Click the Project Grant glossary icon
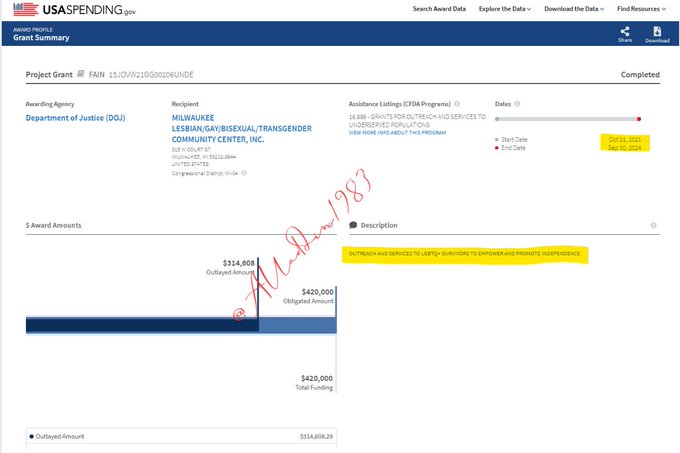The width and height of the screenshot is (680, 453). 81,75
